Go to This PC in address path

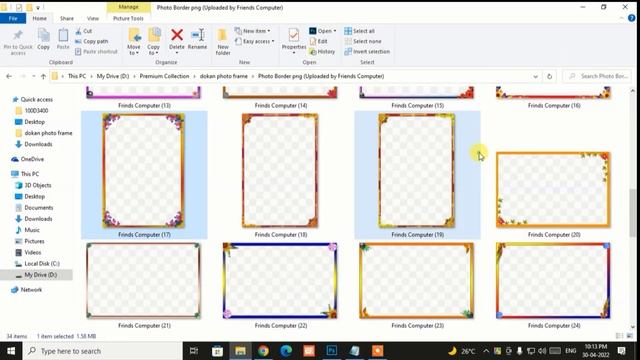(x=77, y=76)
